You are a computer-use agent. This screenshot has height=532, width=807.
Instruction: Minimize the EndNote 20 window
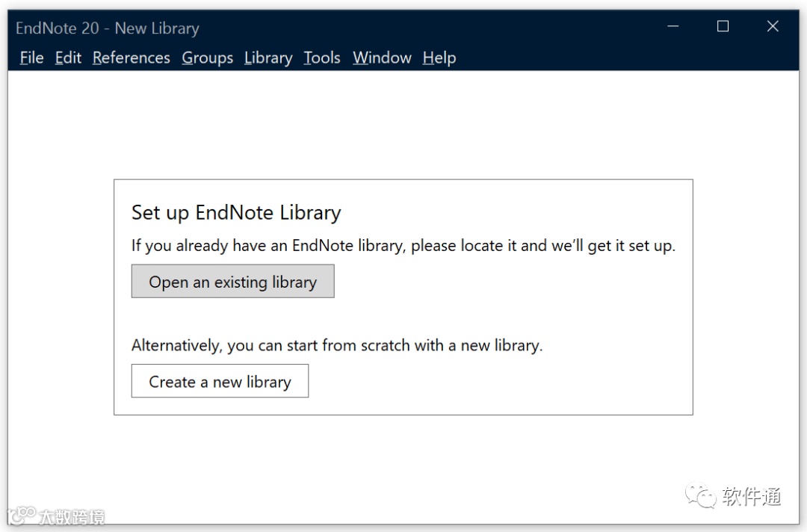[672, 26]
